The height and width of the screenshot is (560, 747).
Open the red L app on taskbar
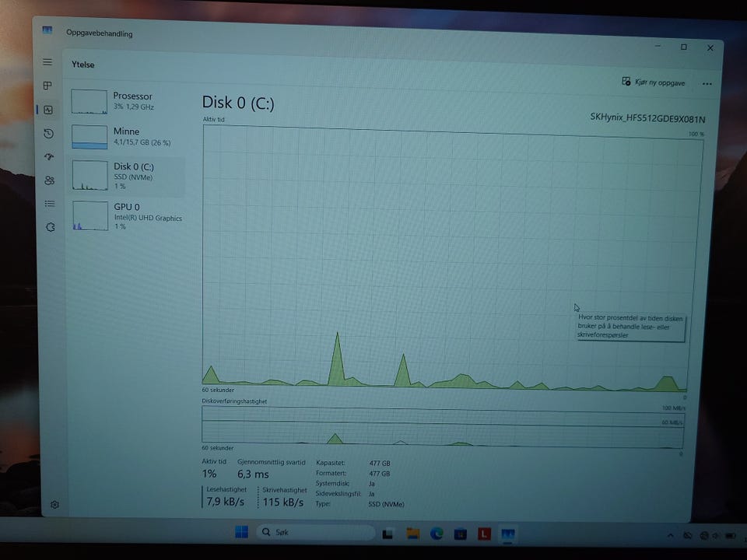click(484, 534)
